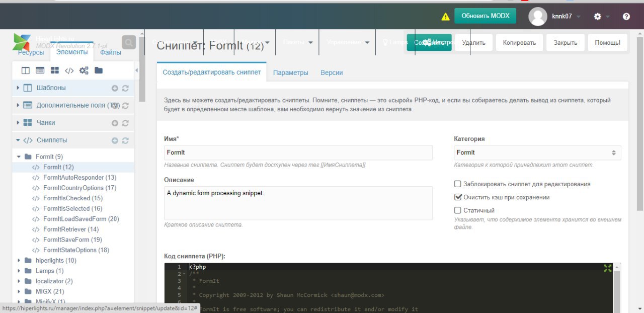Open FormItIsSelected (16) snippet
The image size is (644, 313).
coord(72,208)
